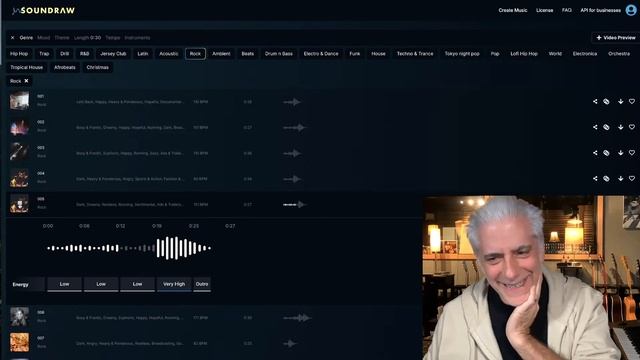Open Create Music in top navigation
Viewport: 640px width, 360px height.
[x=513, y=10]
